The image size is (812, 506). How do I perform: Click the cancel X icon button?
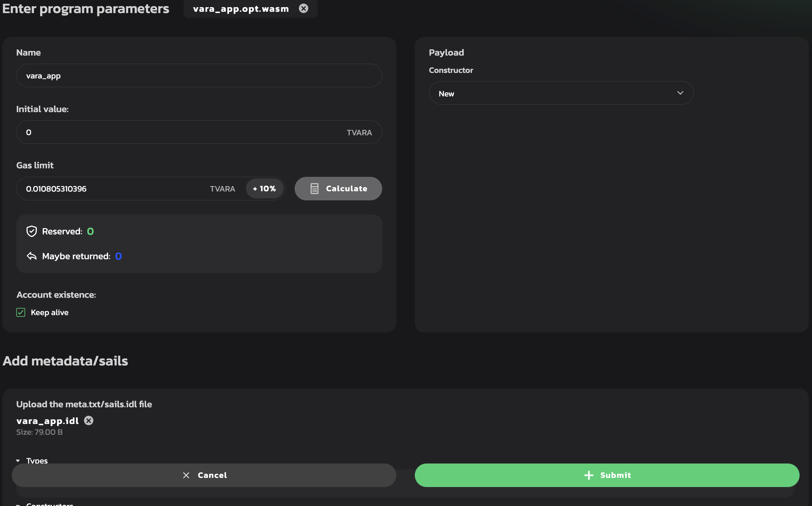click(186, 475)
